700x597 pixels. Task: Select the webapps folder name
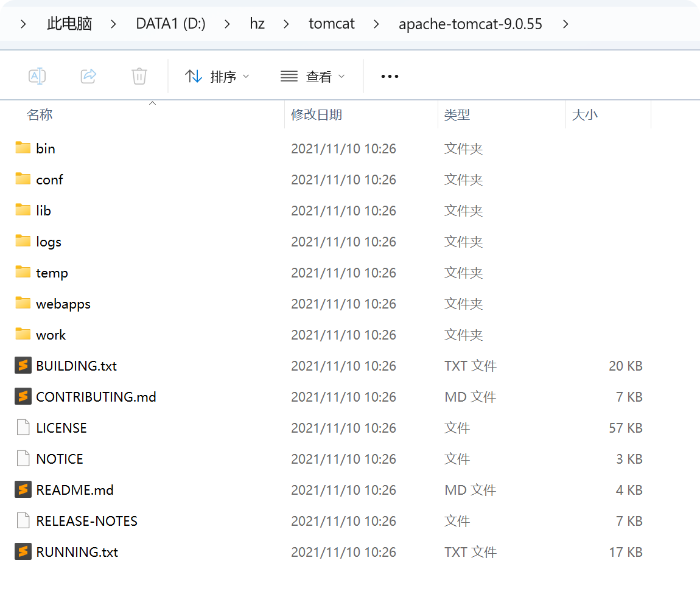tap(63, 304)
